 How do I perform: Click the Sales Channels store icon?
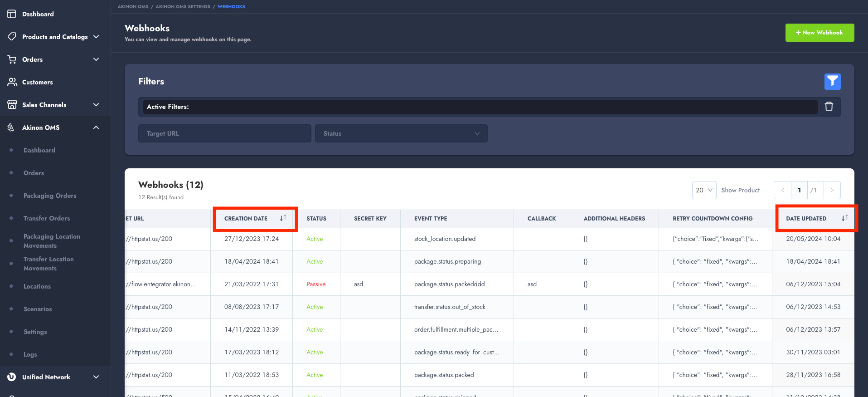click(12, 105)
